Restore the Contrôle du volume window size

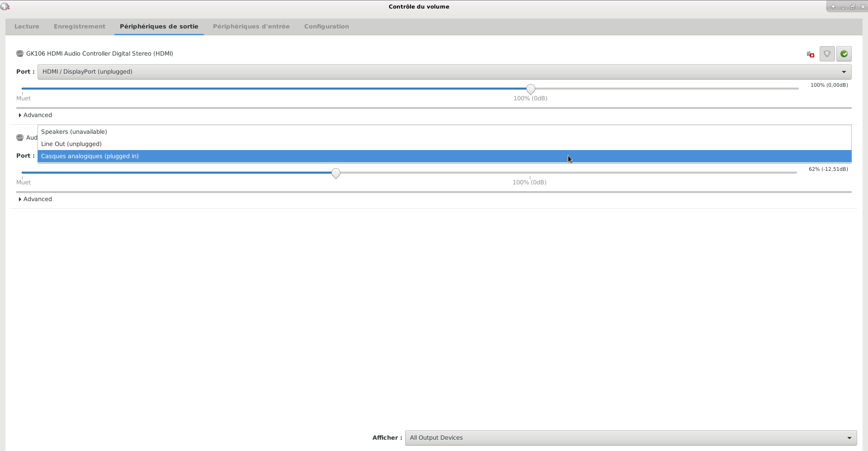853,7
